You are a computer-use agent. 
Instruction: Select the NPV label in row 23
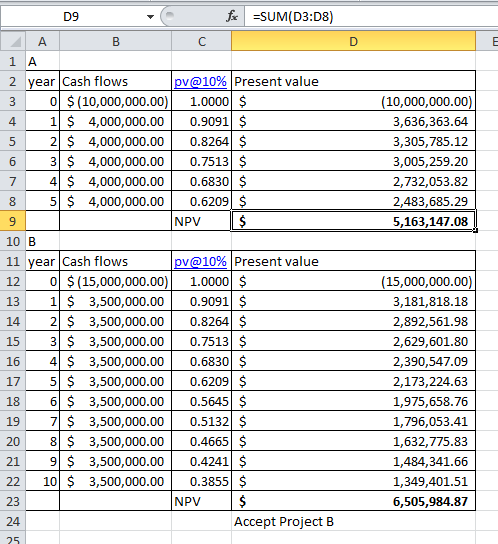pos(202,501)
